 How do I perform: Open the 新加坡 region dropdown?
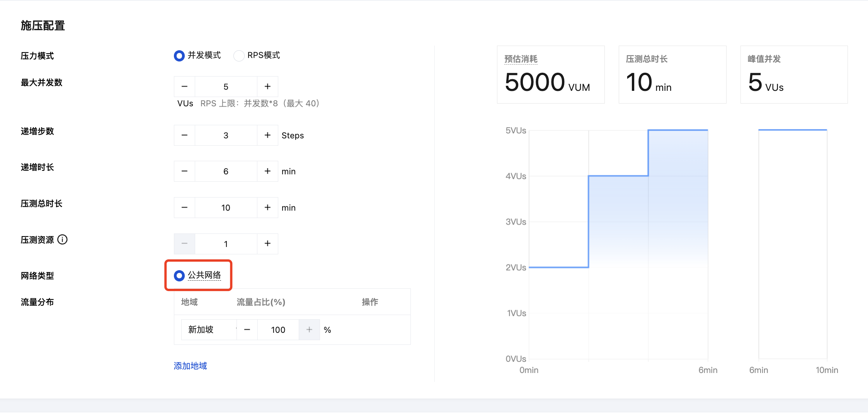209,330
